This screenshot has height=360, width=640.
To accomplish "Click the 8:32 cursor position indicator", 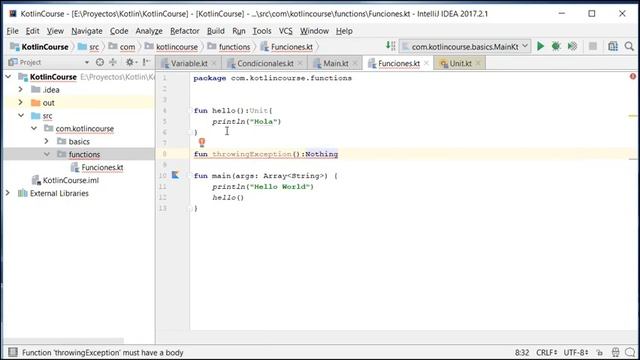I will tap(522, 352).
